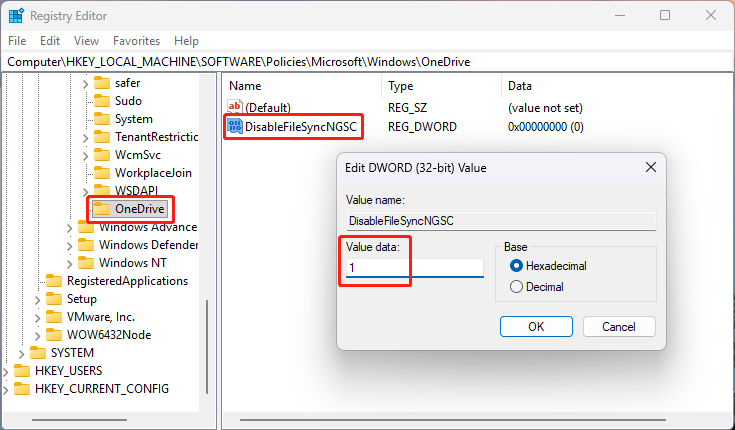735x430 pixels.
Task: Open the Favorites menu
Action: click(x=136, y=41)
